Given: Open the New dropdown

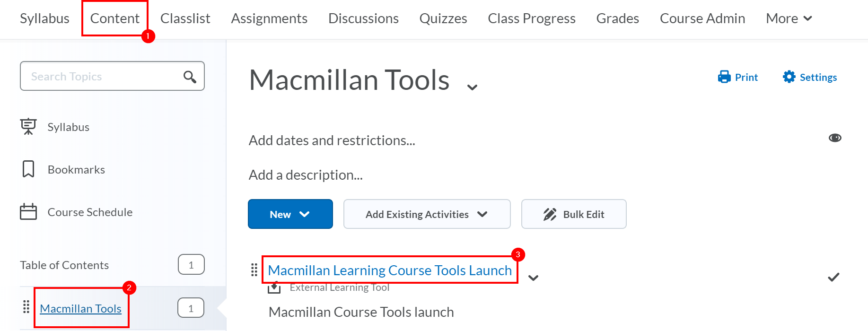Looking at the screenshot, I should pos(290,214).
